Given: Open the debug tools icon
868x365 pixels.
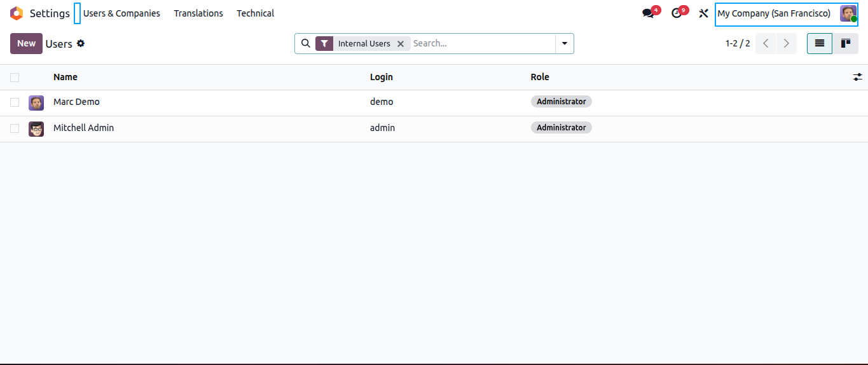Looking at the screenshot, I should pyautogui.click(x=703, y=13).
